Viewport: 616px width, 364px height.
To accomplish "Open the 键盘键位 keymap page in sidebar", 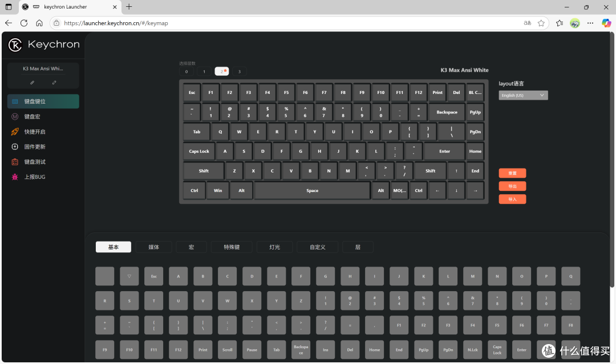I will (x=43, y=101).
